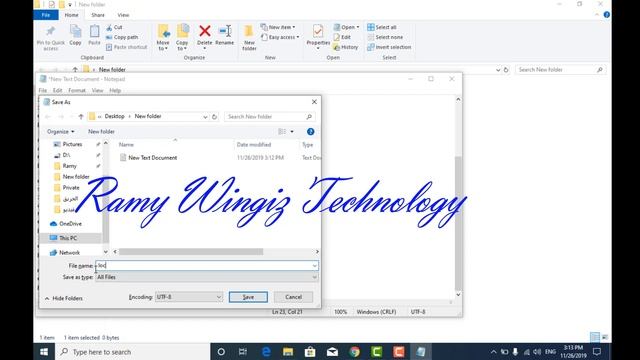The height and width of the screenshot is (360, 640).
Task: Click the Paste icon in Explorer ribbon
Action: click(94, 32)
